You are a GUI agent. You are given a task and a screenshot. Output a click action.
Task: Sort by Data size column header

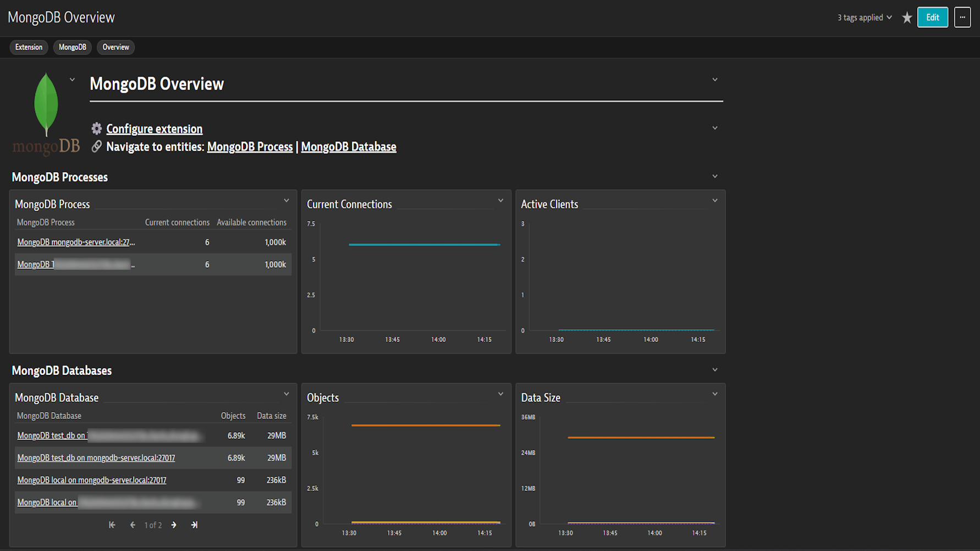(272, 416)
